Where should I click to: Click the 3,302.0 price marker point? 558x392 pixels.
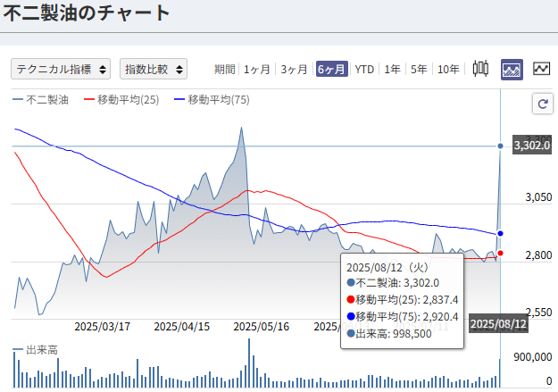500,146
